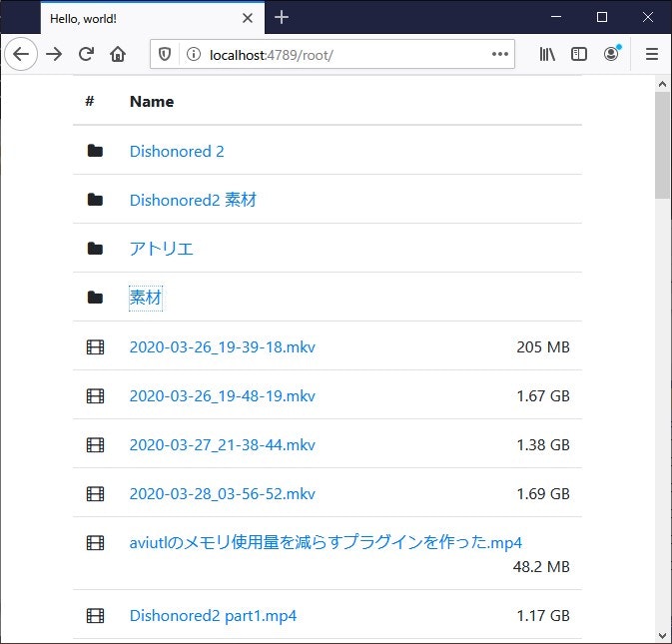Screen dimensions: 672x644
Task: Open a new tab with plus button
Action: coord(282,18)
